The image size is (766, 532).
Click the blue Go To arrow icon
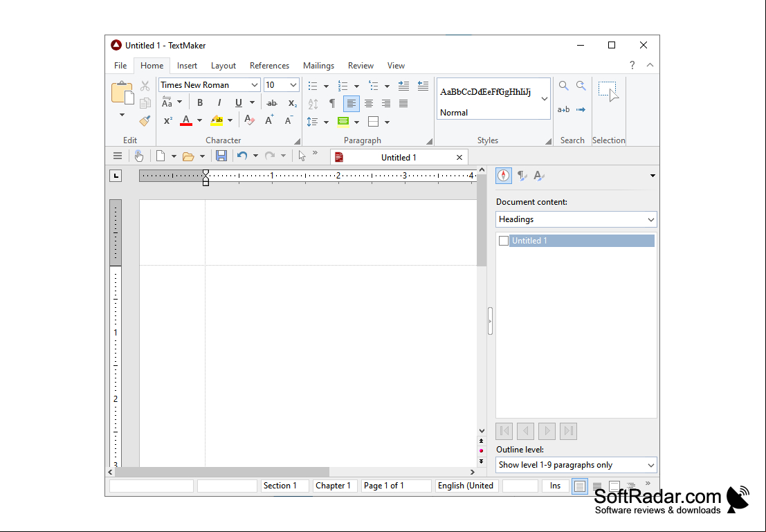coord(581,109)
